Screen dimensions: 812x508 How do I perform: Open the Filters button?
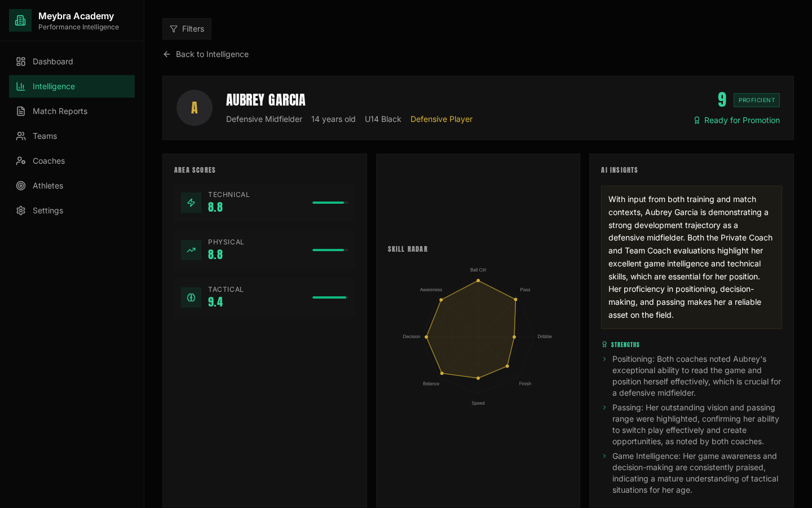click(x=187, y=29)
